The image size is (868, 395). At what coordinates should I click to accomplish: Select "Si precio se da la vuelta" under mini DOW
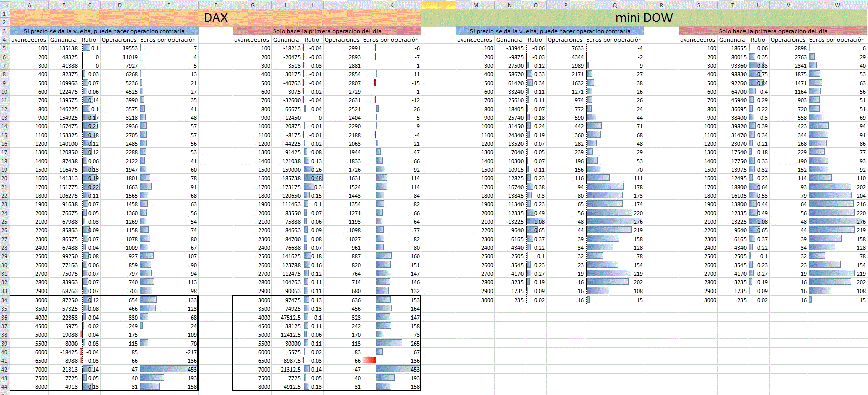[x=550, y=31]
